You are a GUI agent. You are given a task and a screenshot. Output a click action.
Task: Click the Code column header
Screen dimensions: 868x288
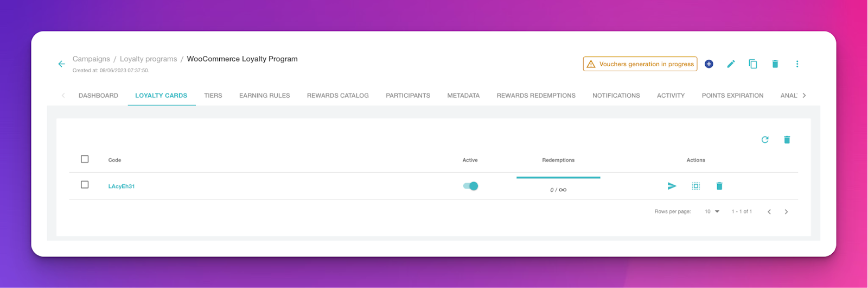point(114,160)
